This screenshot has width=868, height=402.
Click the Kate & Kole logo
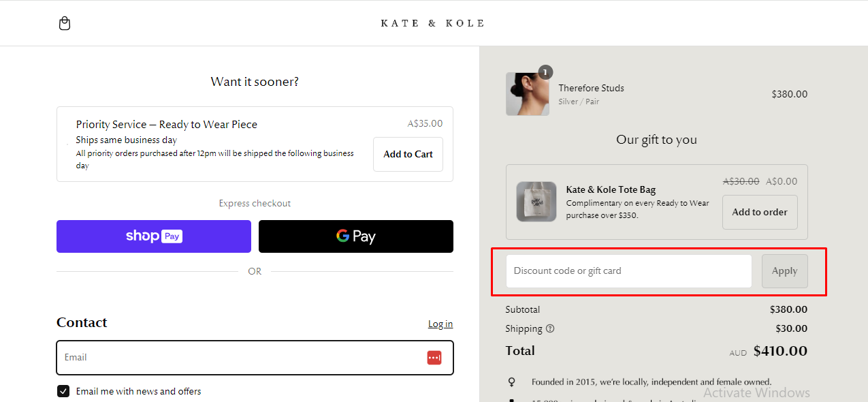(x=433, y=23)
